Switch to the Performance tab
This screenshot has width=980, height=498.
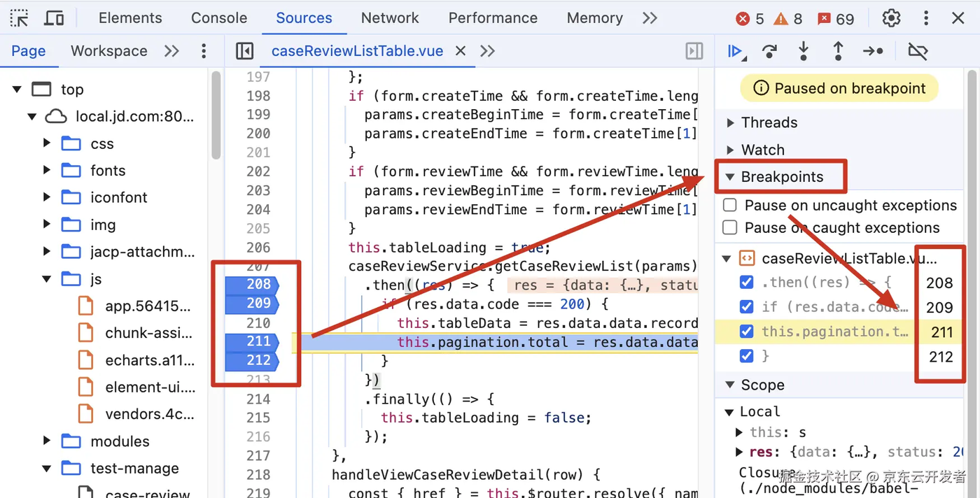point(493,18)
